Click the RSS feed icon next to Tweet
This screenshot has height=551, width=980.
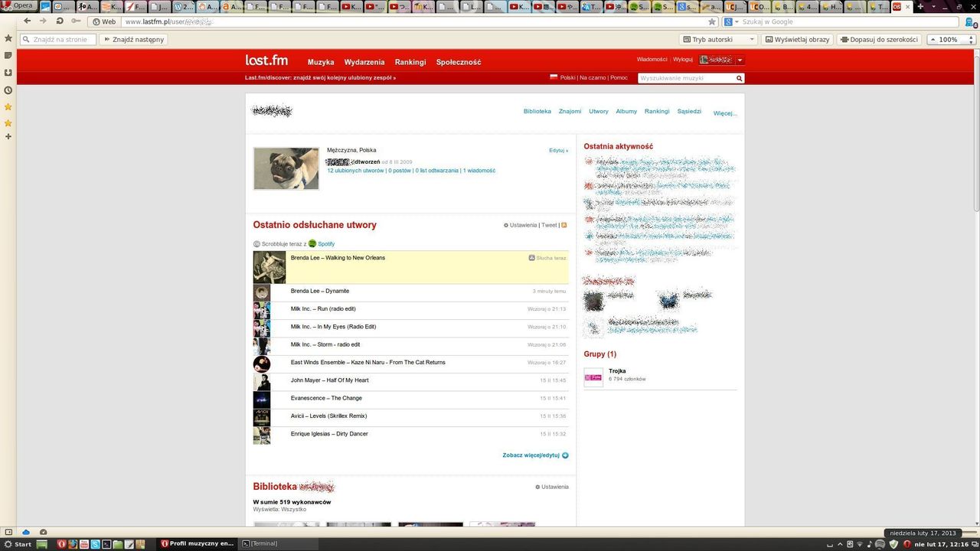(564, 225)
